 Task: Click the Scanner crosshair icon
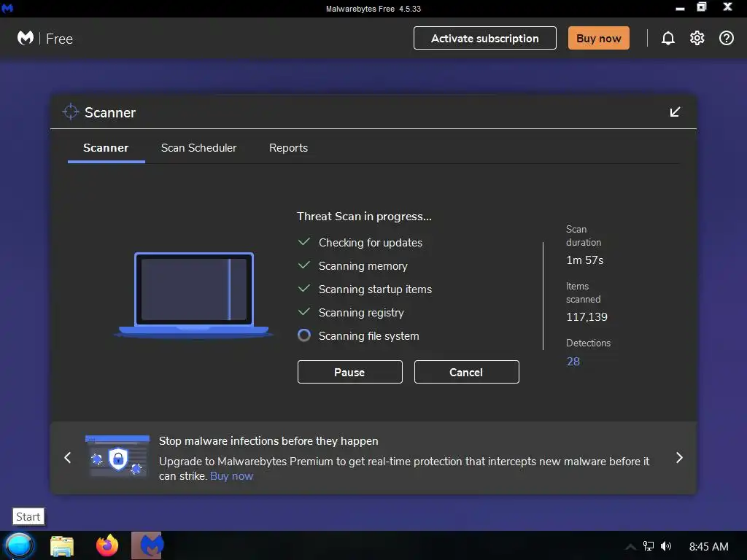[x=71, y=112]
